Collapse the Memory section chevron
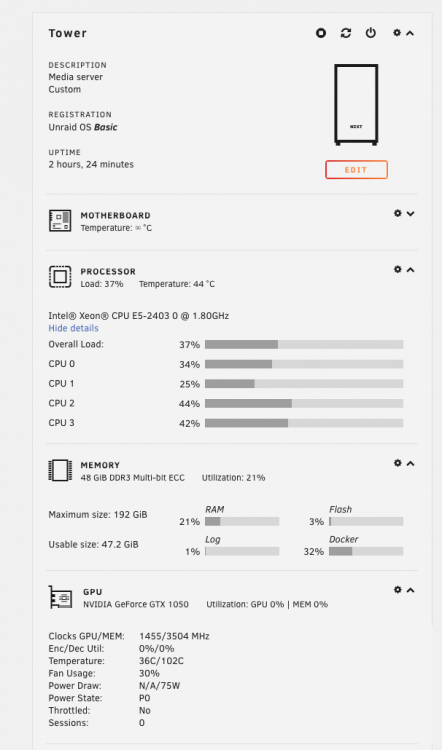442x750 pixels. 410,463
